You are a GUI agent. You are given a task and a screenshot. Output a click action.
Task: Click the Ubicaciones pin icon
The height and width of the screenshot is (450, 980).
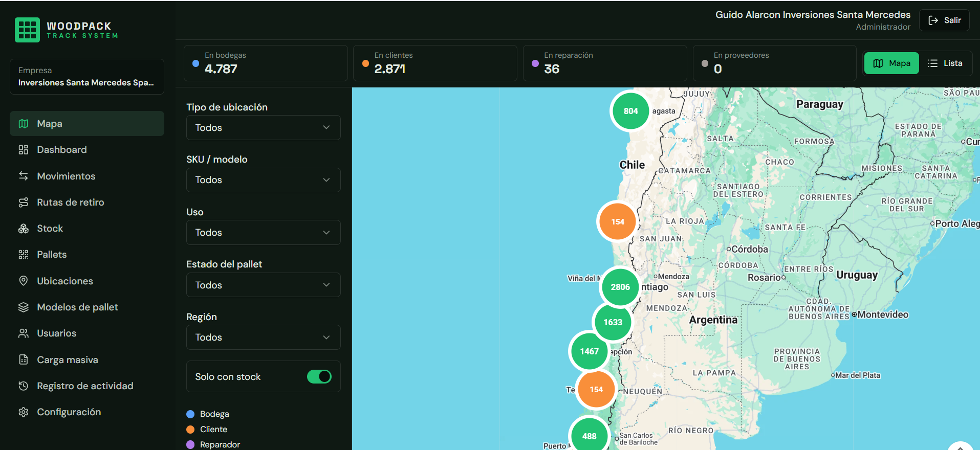tap(24, 281)
